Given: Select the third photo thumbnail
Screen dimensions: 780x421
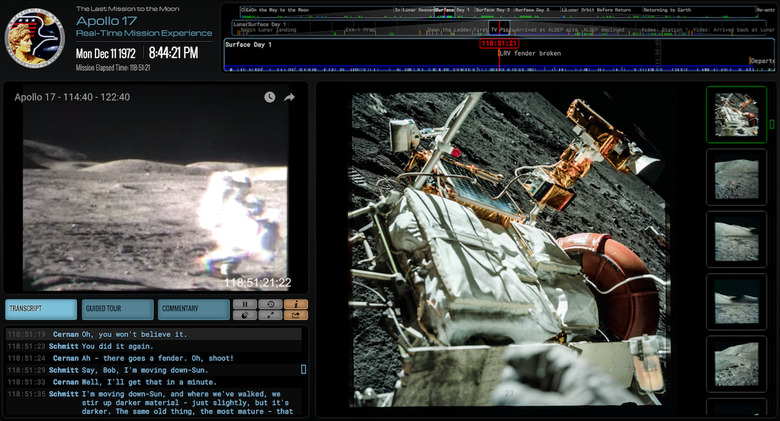Looking at the screenshot, I should 737,239.
